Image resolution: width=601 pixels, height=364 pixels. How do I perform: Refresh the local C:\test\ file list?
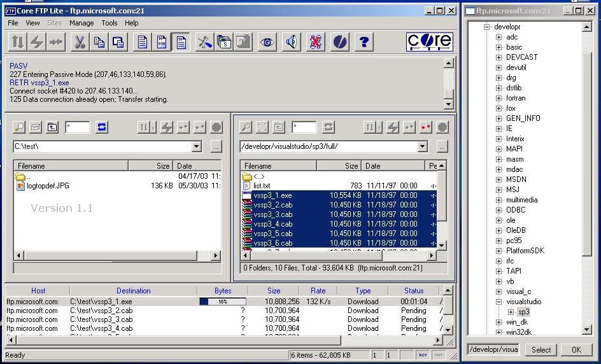102,127
